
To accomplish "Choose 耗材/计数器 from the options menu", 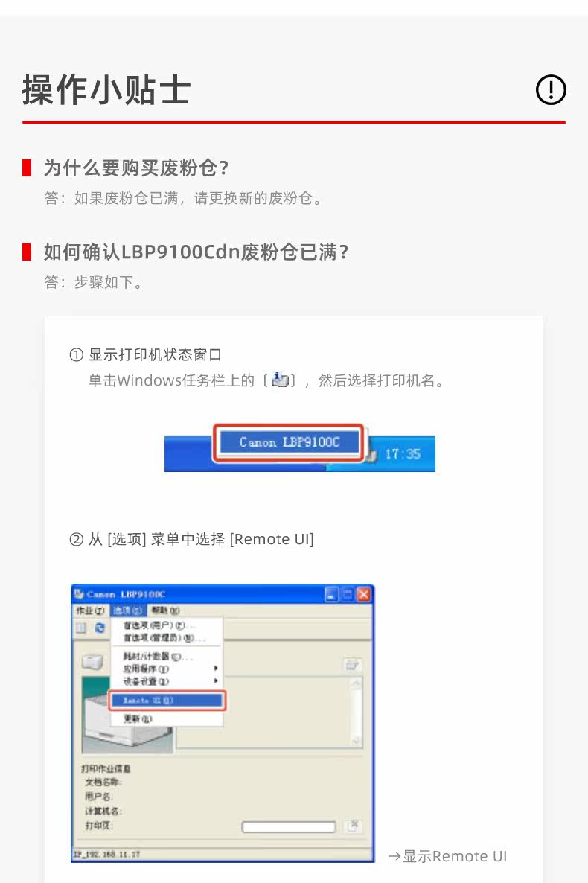I will (x=158, y=657).
